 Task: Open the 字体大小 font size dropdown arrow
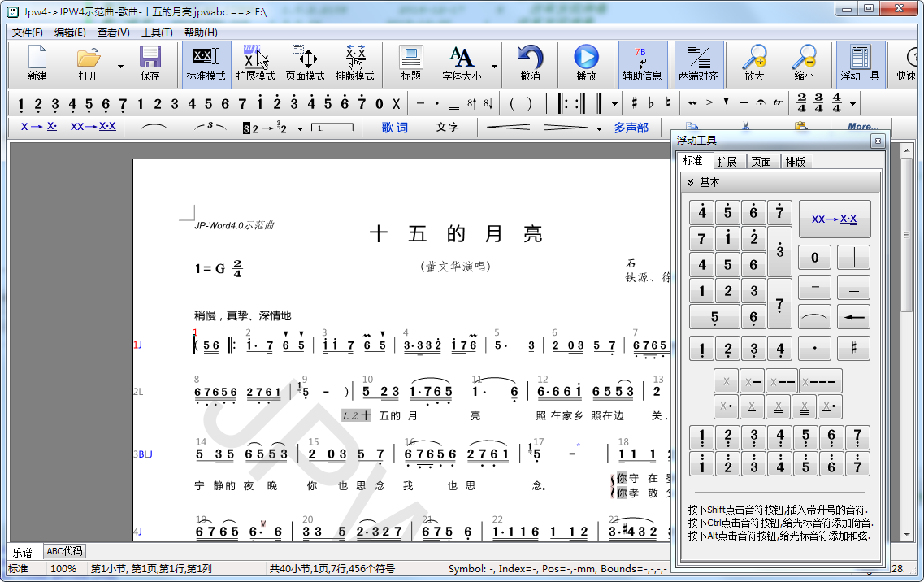[494, 67]
